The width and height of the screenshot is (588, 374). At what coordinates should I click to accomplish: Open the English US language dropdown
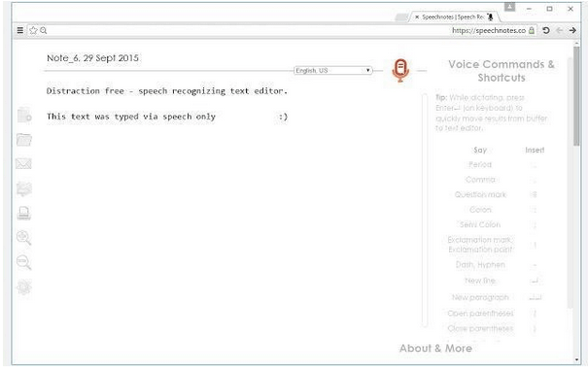pos(333,71)
